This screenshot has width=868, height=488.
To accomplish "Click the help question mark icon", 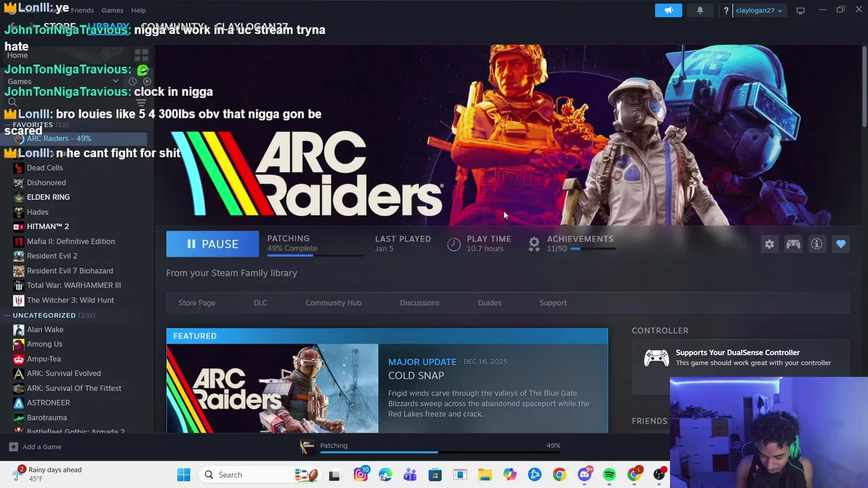I will click(x=726, y=10).
